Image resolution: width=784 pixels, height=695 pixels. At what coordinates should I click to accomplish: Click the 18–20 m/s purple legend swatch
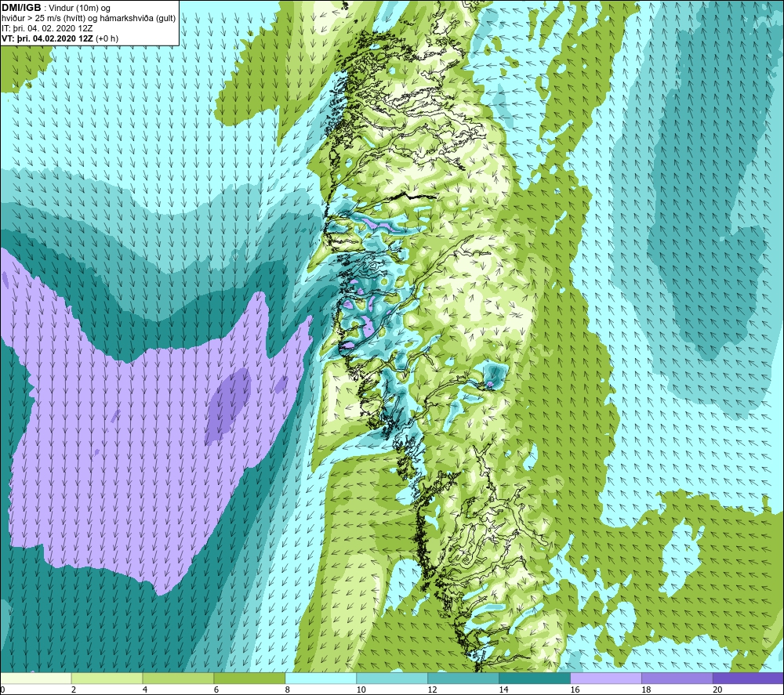(x=677, y=679)
